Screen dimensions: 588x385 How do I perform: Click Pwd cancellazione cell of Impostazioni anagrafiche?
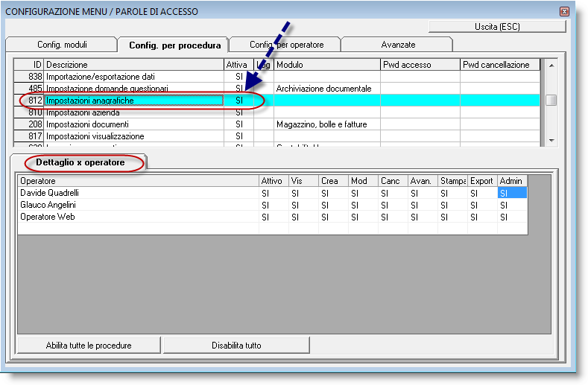(500, 101)
